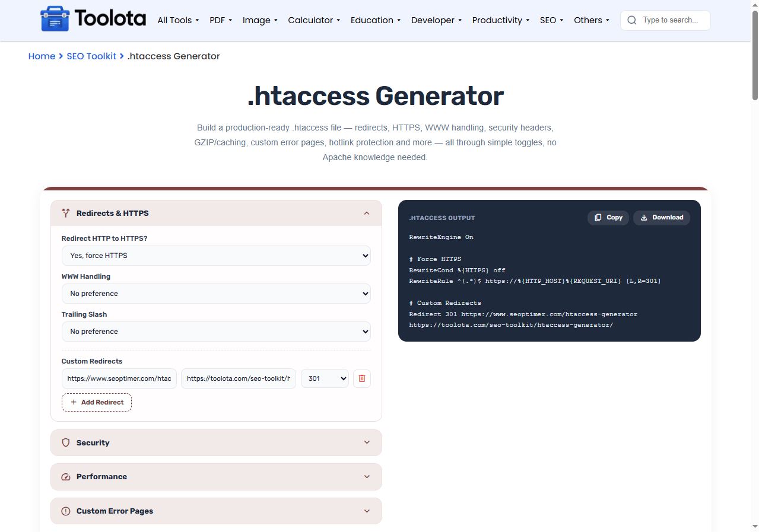Click the 'RewriteCond %{HTTPS} off' line
Viewport: 759px width, 532px height.
(457, 270)
